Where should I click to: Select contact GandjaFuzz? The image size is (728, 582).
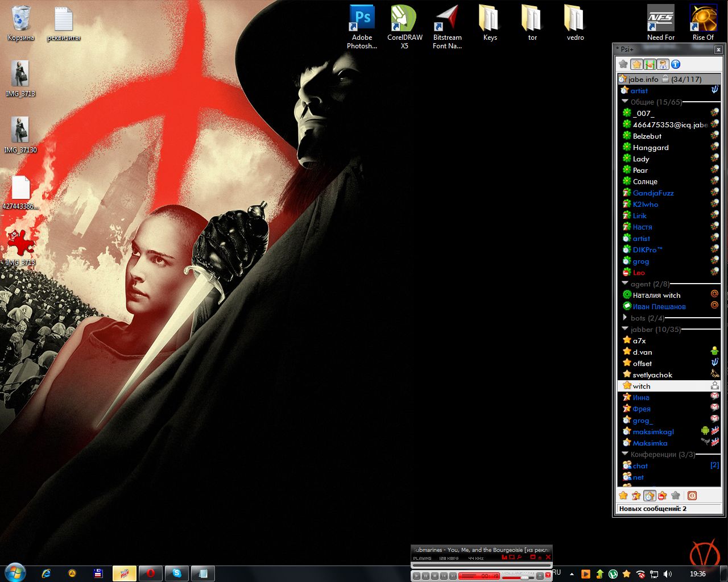(669, 193)
